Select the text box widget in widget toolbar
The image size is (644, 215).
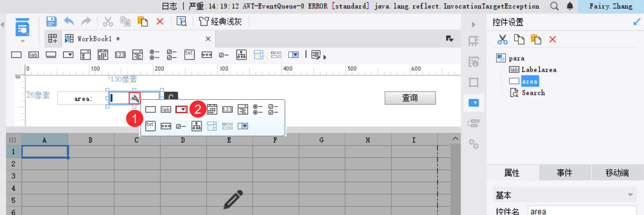16,55
